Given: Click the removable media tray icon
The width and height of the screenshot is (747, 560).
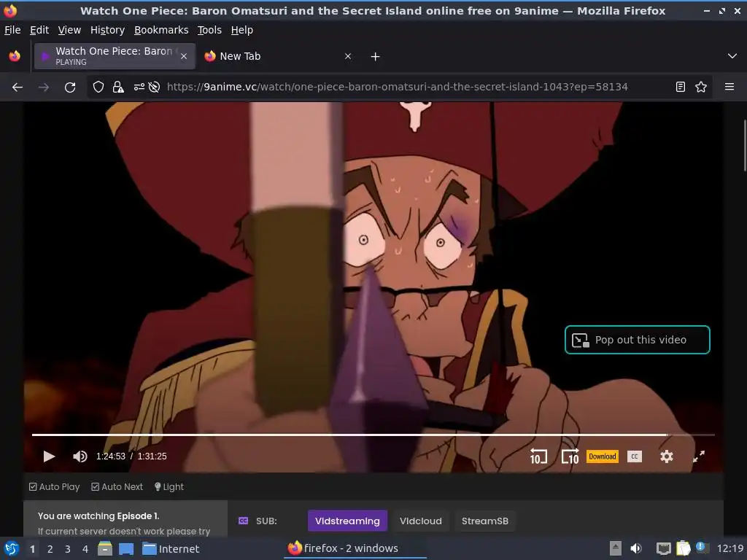Looking at the screenshot, I should coord(616,548).
